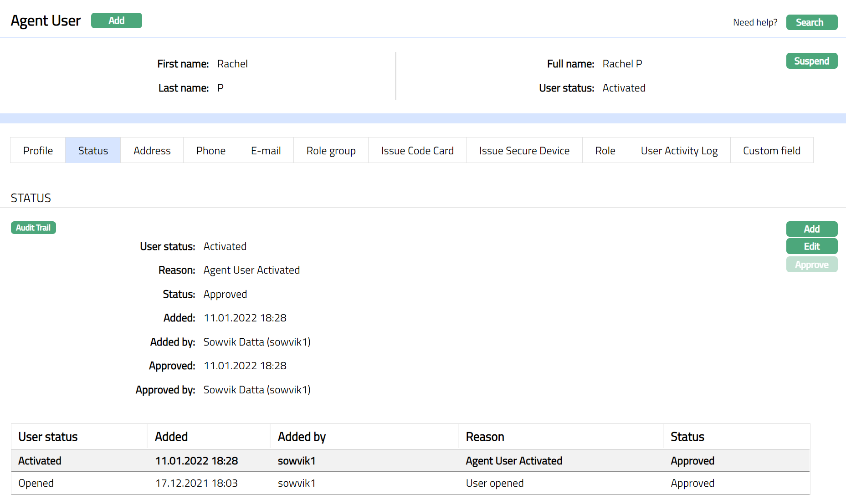Select the Status tab
Screen dimensions: 846x504
[x=93, y=151]
